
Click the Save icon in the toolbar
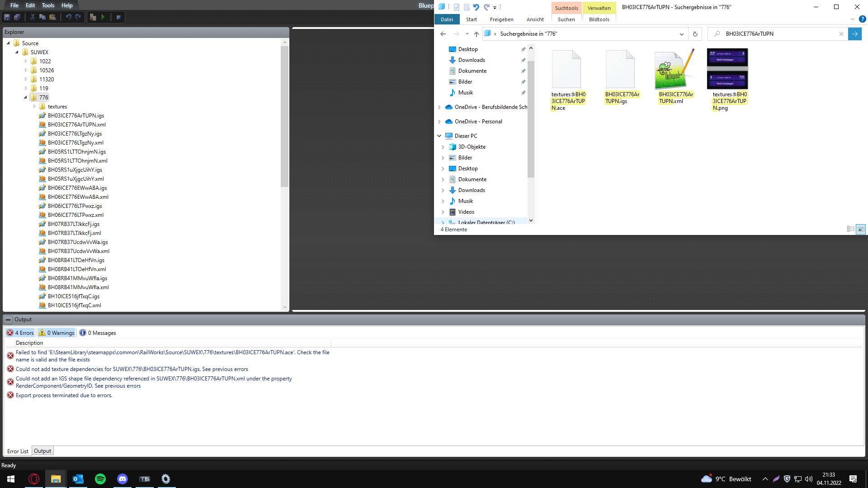7,17
